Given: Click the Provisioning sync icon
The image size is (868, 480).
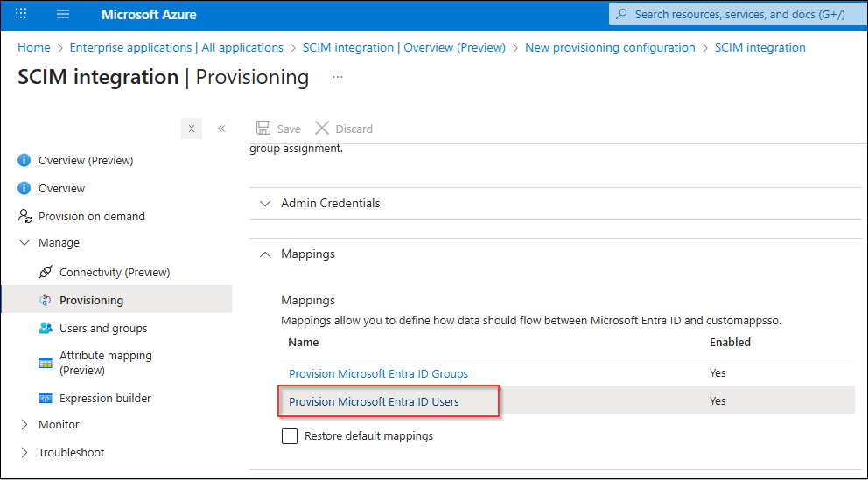Looking at the screenshot, I should 45,300.
